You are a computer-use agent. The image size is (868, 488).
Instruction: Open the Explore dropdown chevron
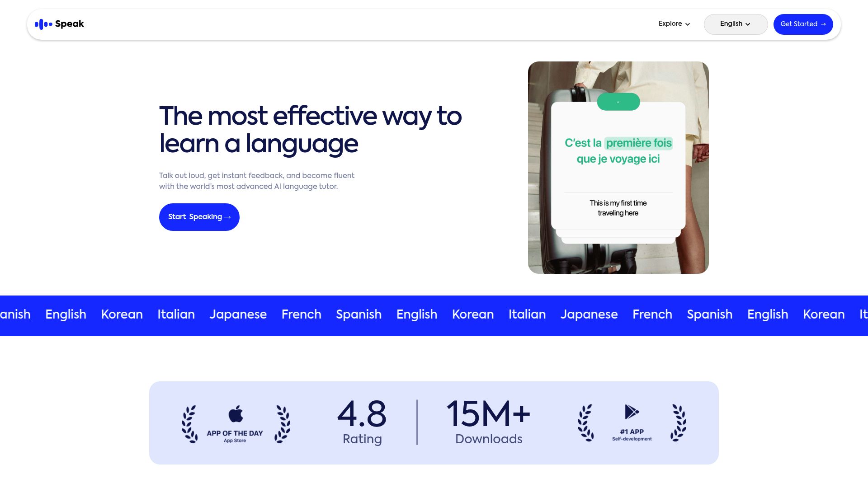(688, 24)
